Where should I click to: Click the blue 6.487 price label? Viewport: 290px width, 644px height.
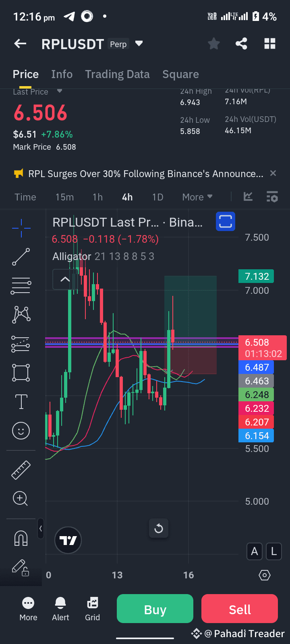[256, 367]
